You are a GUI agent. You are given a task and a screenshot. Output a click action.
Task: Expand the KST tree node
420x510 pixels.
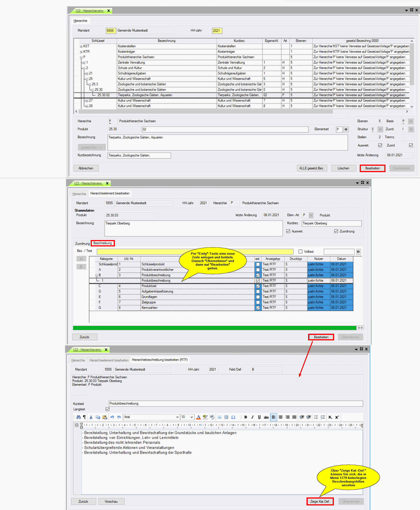[81, 46]
